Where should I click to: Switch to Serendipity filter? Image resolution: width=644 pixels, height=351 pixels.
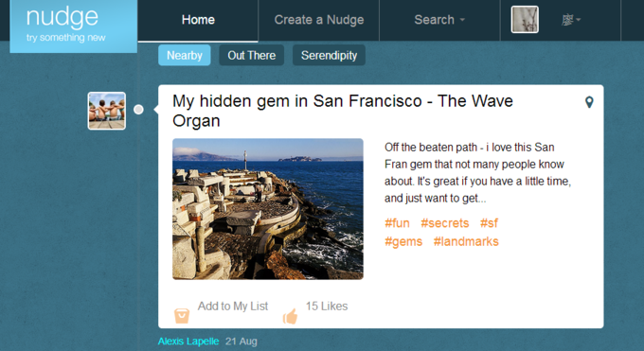(329, 56)
